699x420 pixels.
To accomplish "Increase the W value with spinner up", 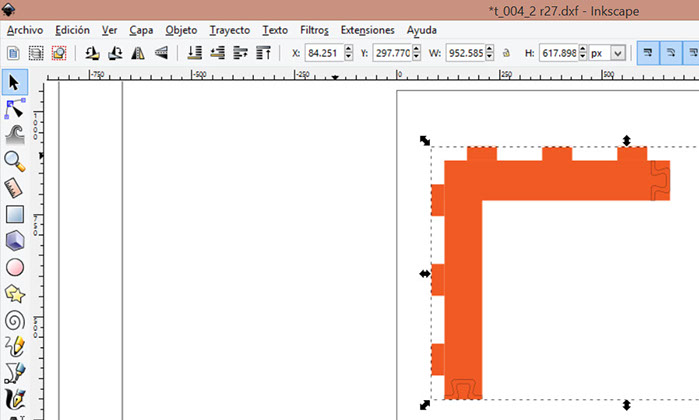I will click(x=489, y=49).
